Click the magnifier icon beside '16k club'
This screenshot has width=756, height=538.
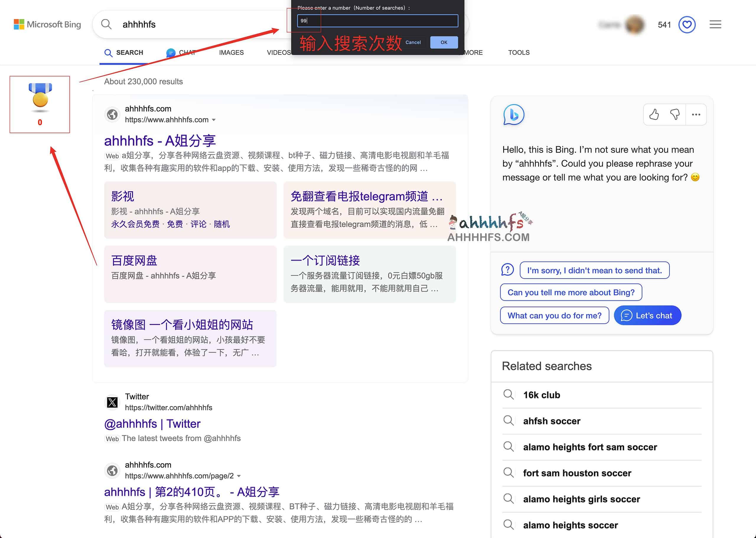(x=509, y=395)
